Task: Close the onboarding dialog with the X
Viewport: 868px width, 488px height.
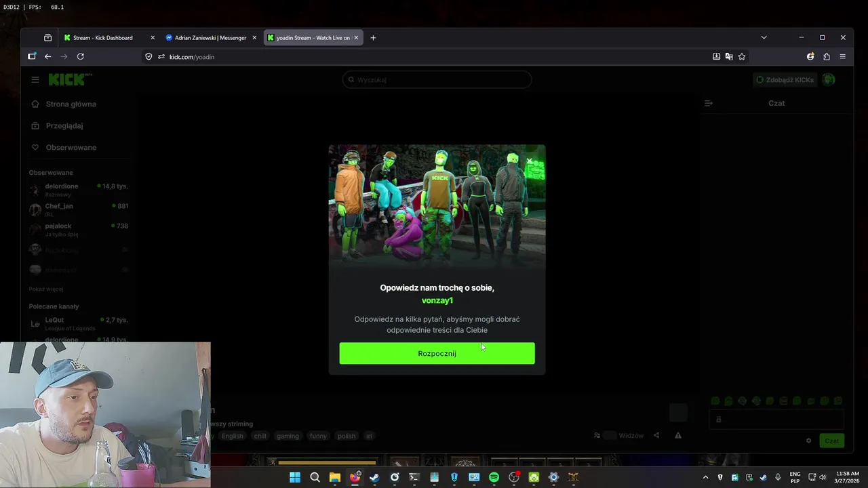Action: (x=529, y=161)
